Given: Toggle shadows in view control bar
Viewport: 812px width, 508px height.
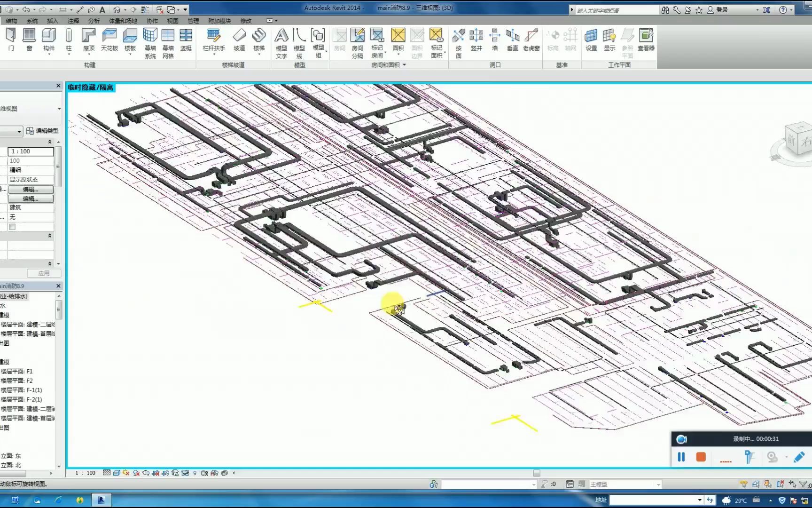Looking at the screenshot, I should [136, 473].
